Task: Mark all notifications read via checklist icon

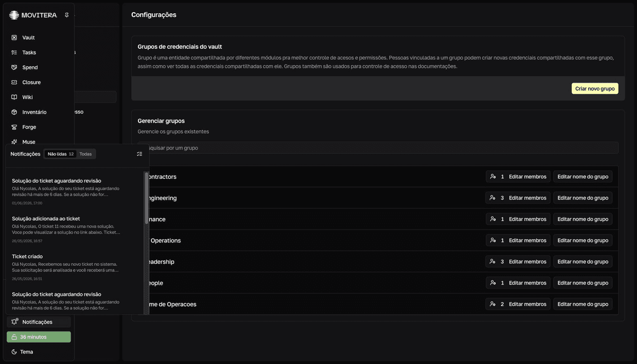Action: tap(140, 154)
